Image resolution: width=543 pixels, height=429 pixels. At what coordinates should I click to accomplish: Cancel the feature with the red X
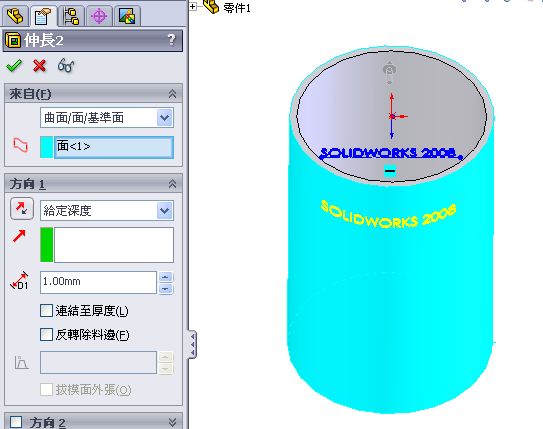(39, 65)
